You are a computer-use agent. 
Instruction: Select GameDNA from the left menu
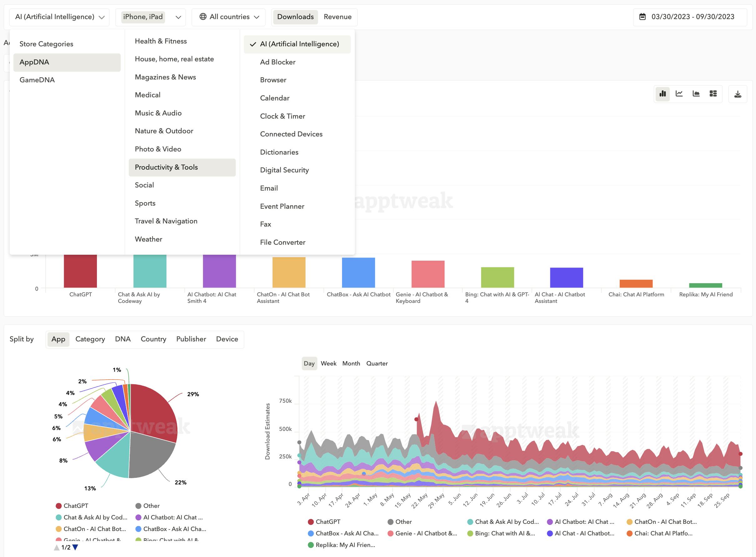click(x=37, y=80)
